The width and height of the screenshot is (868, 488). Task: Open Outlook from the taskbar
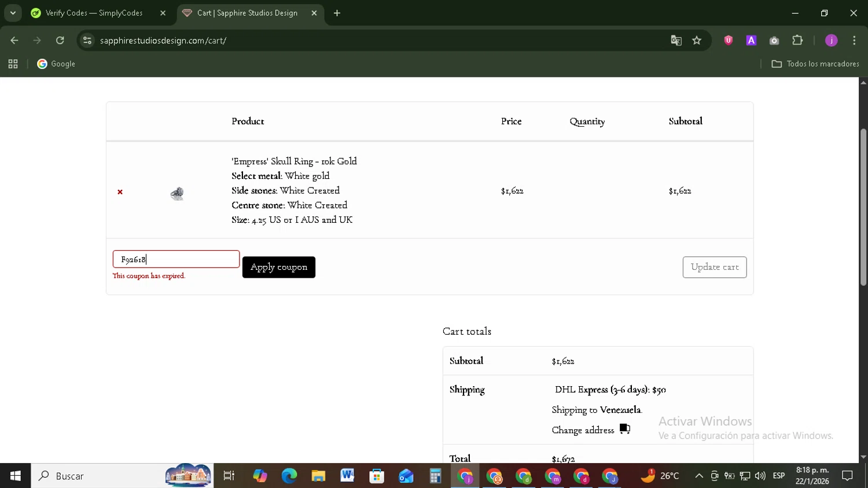tap(406, 476)
